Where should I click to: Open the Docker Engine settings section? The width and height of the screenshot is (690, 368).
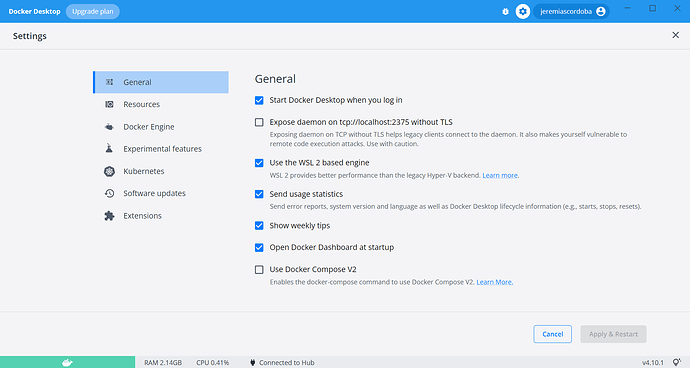pyautogui.click(x=161, y=127)
